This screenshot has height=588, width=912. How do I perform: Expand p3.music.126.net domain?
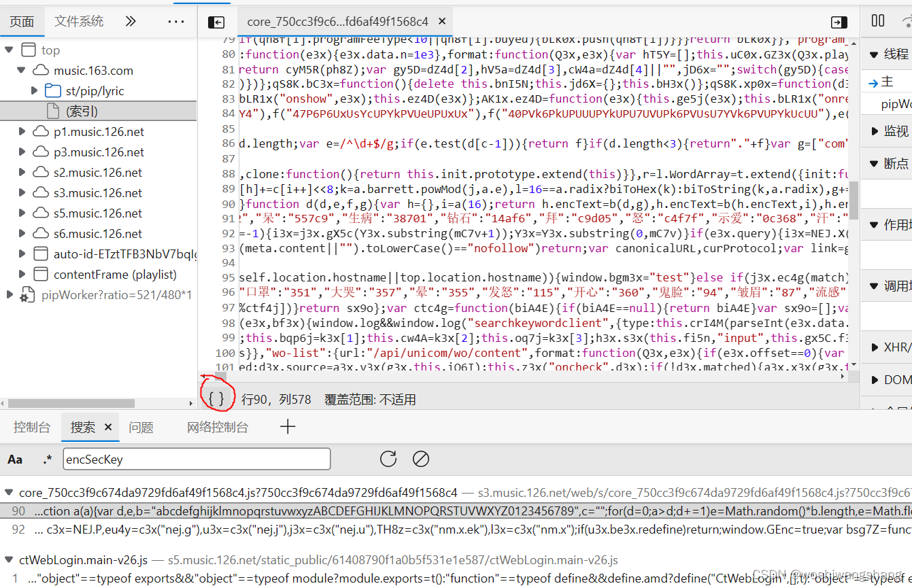pos(22,152)
